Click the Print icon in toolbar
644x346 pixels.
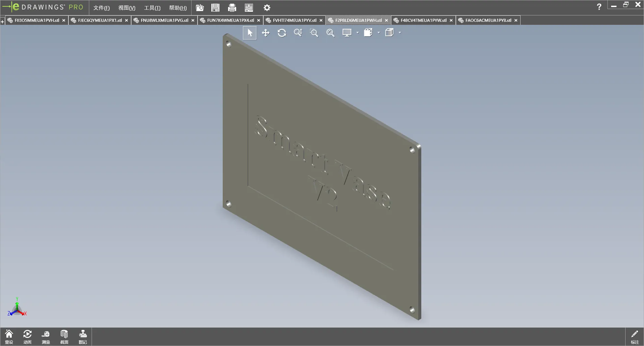tap(232, 8)
